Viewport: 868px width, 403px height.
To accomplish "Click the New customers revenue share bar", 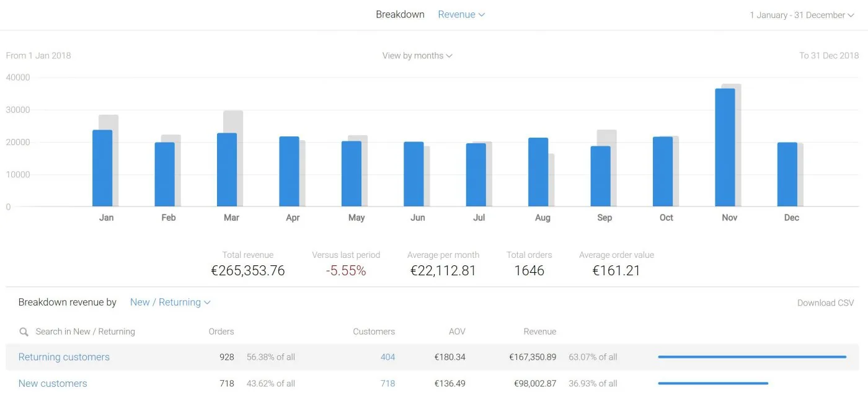I will point(713,384).
